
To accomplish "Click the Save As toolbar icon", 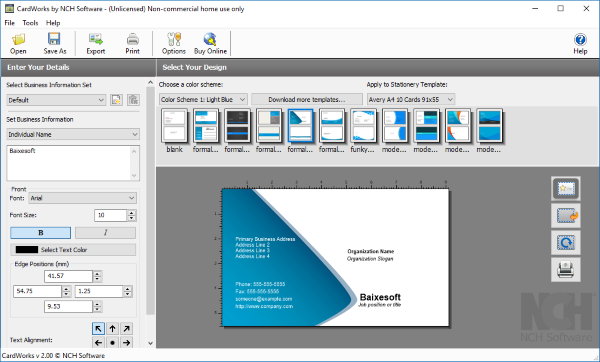I will tap(55, 44).
